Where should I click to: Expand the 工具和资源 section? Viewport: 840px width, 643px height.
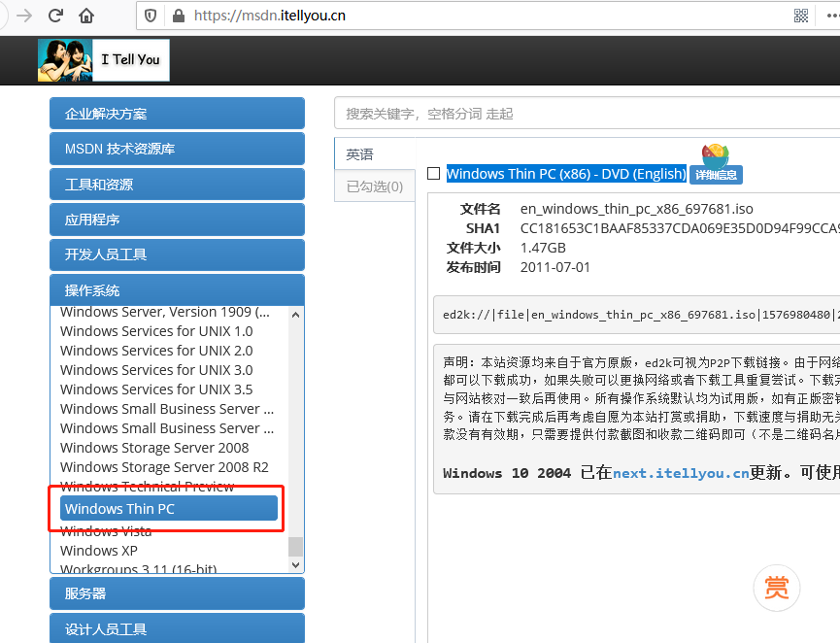coord(178,185)
